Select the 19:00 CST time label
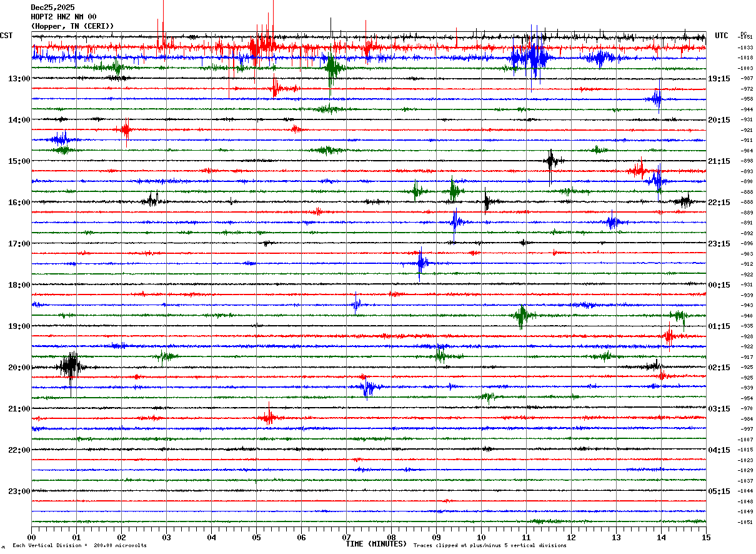The width and height of the screenshot is (756, 554). [x=19, y=326]
